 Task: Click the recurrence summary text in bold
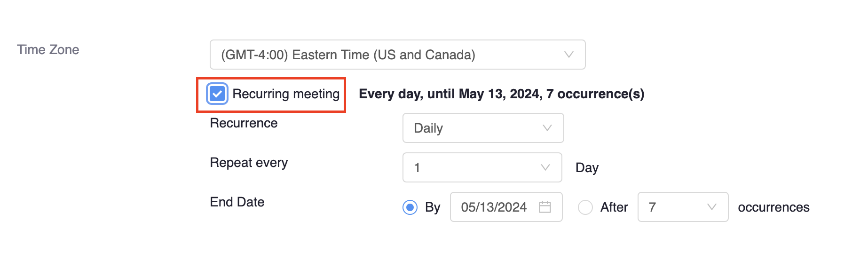501,94
